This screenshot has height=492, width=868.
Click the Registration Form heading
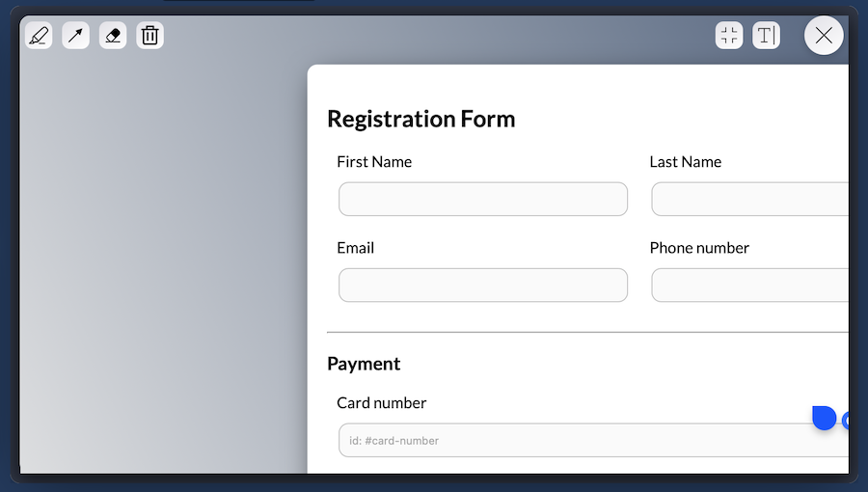point(420,119)
